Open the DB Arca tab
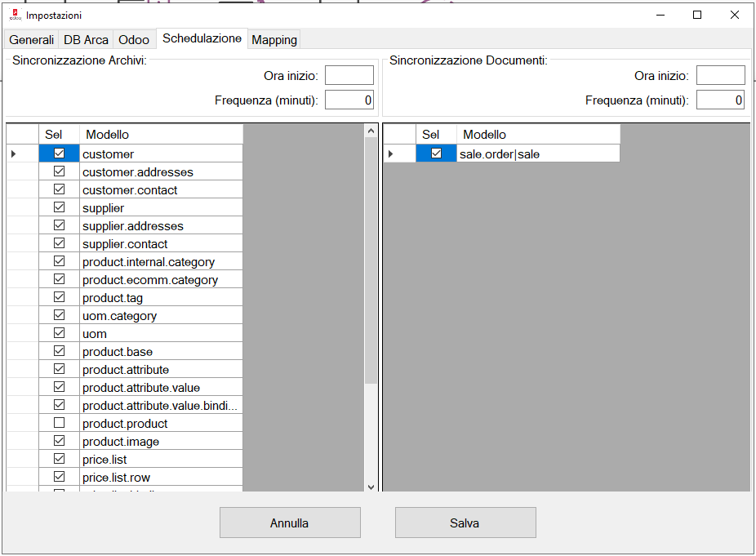Image resolution: width=756 pixels, height=556 pixels. pos(86,39)
